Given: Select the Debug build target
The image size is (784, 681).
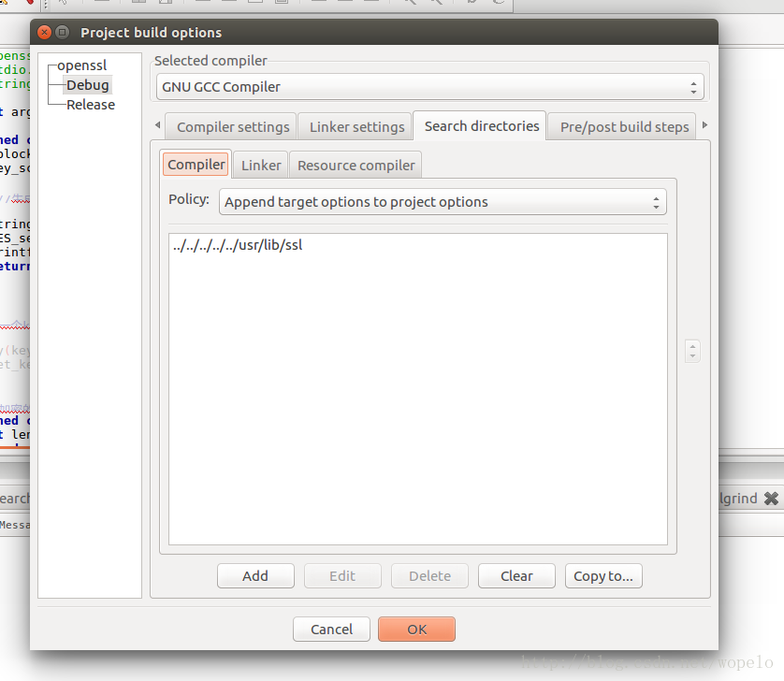Looking at the screenshot, I should pos(88,85).
